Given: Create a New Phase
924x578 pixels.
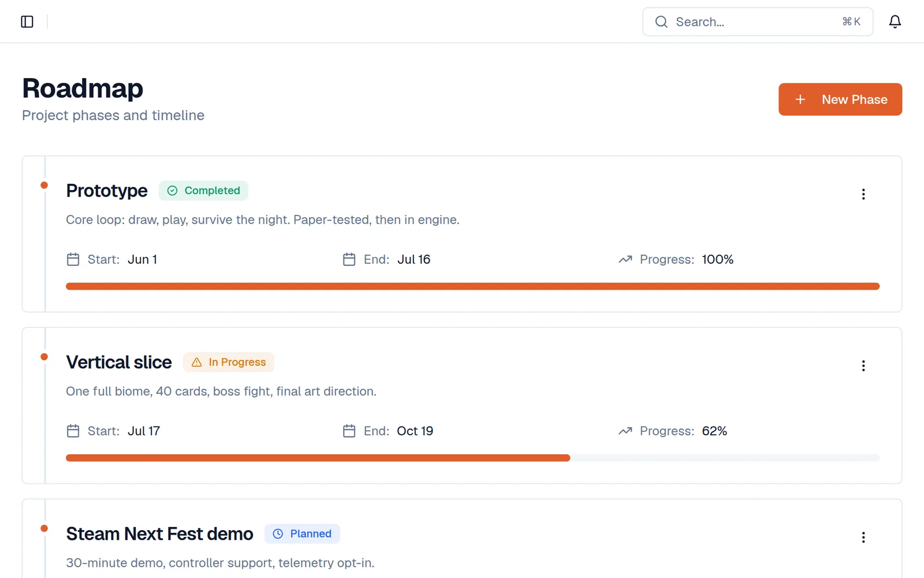Looking at the screenshot, I should coord(840,99).
